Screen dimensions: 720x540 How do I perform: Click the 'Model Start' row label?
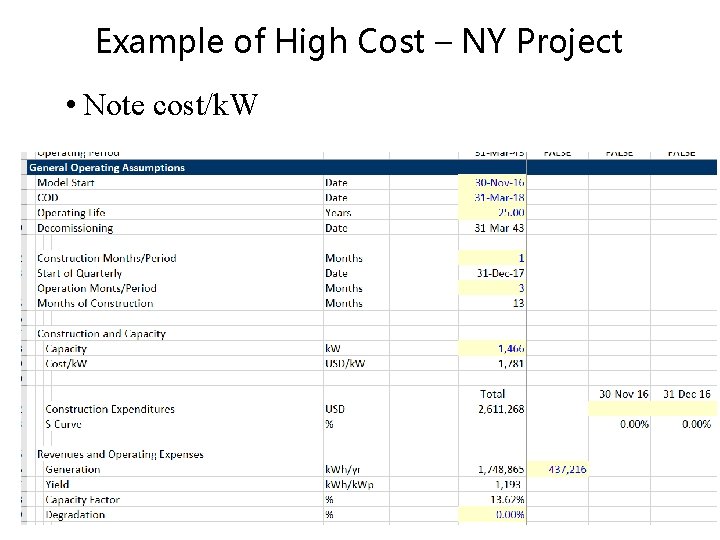point(66,183)
